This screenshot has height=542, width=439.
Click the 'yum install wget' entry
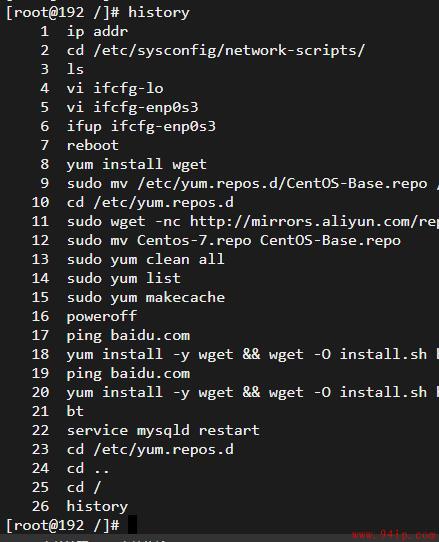click(137, 165)
